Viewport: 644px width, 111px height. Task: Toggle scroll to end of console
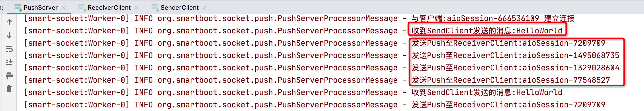pos(9,62)
